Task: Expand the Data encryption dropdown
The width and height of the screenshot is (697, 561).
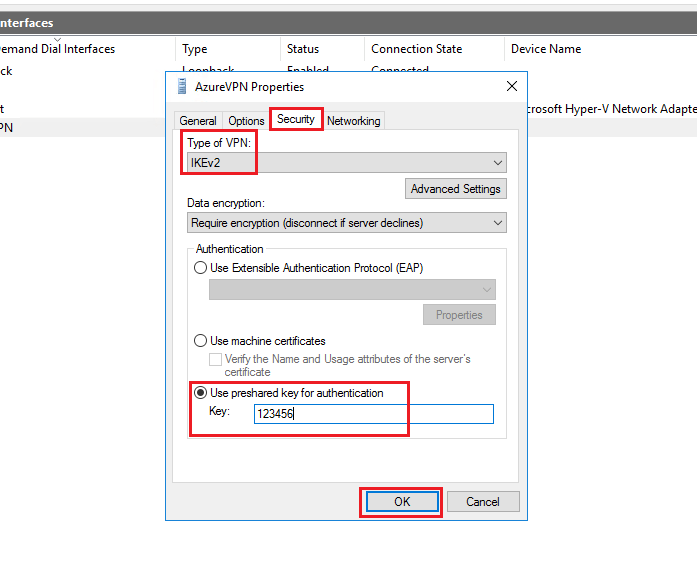Action: tap(347, 223)
